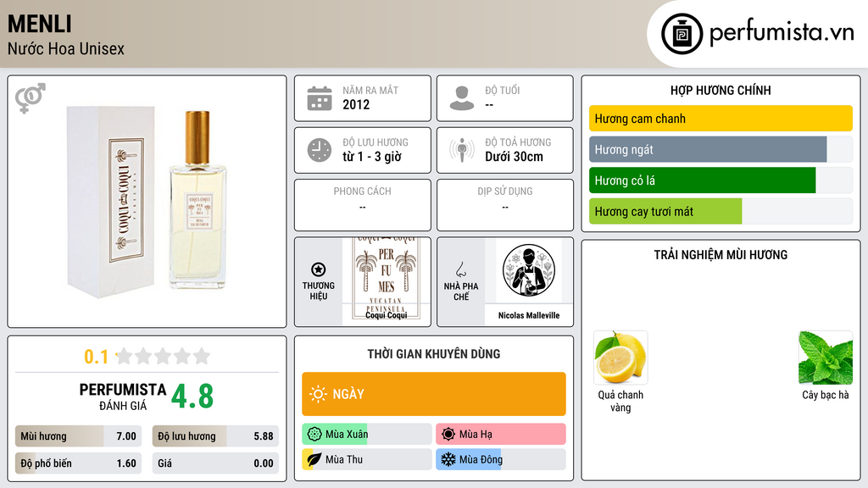Click the unisex gender symbol icon
This screenshot has height=488, width=868.
click(31, 98)
